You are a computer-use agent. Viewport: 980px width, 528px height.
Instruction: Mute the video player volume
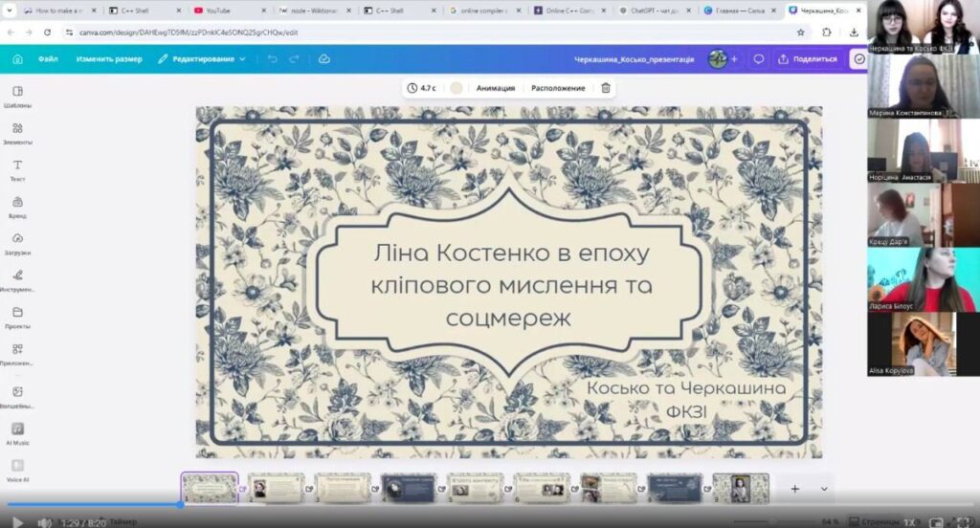[44, 522]
